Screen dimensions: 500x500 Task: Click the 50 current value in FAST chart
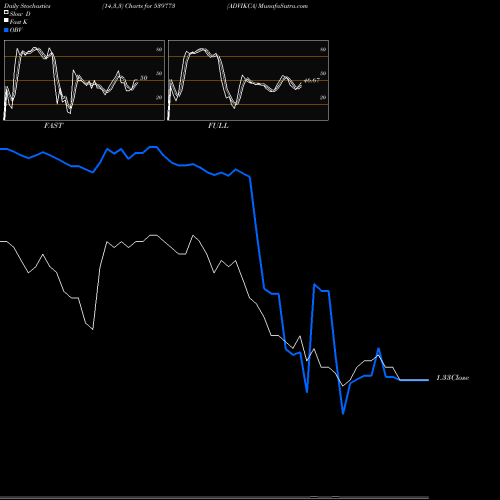[x=143, y=78]
